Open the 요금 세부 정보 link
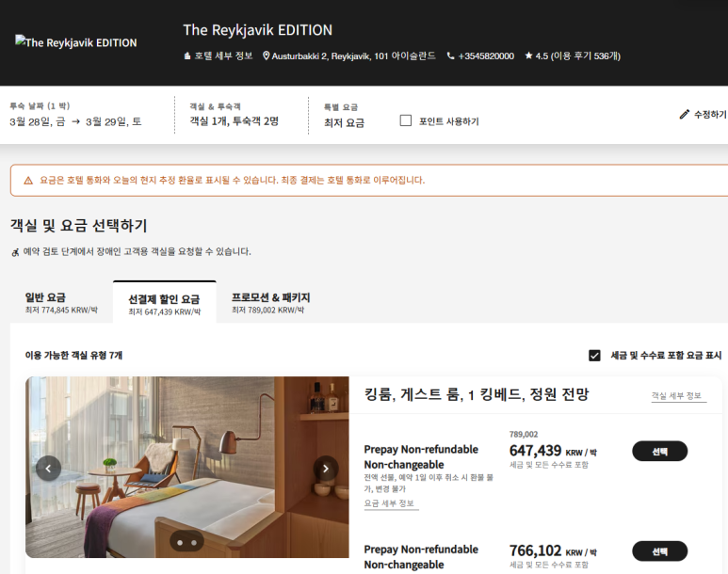This screenshot has height=574, width=728. click(x=389, y=503)
